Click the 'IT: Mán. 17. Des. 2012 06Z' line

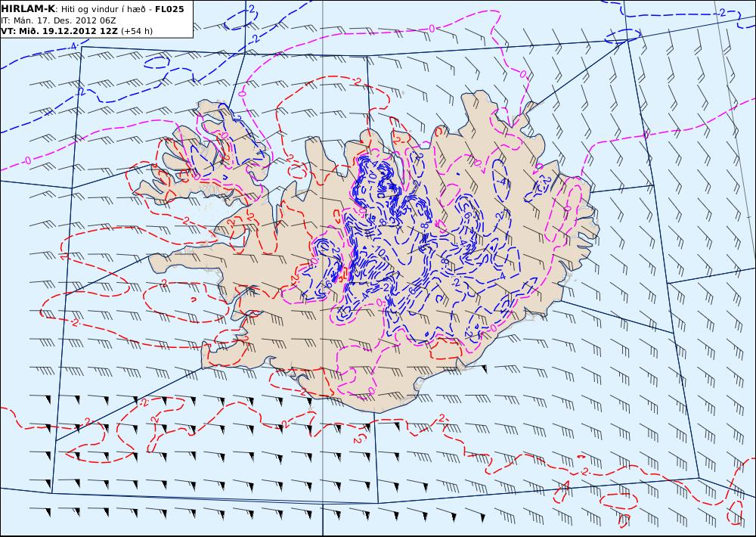(58, 20)
